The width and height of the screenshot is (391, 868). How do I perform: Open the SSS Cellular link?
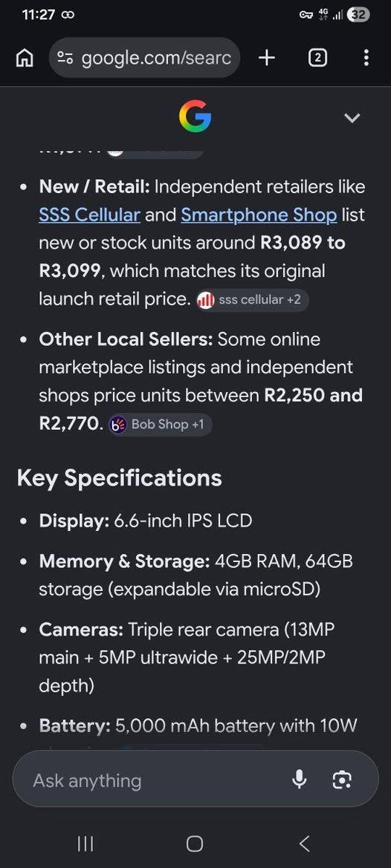click(x=89, y=215)
